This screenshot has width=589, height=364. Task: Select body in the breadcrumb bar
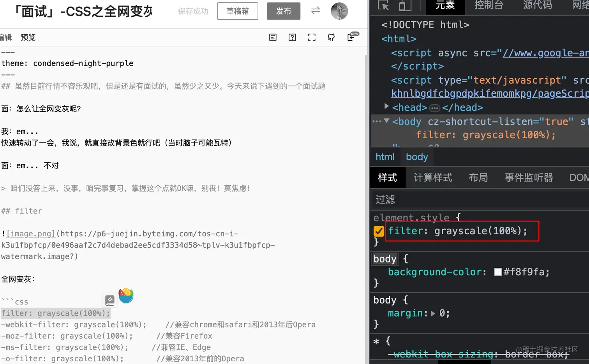[417, 157]
